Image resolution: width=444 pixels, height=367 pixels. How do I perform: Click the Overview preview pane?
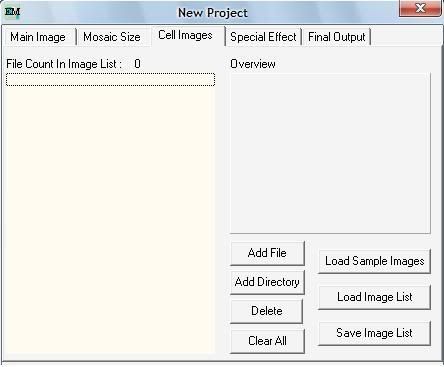[x=330, y=153]
